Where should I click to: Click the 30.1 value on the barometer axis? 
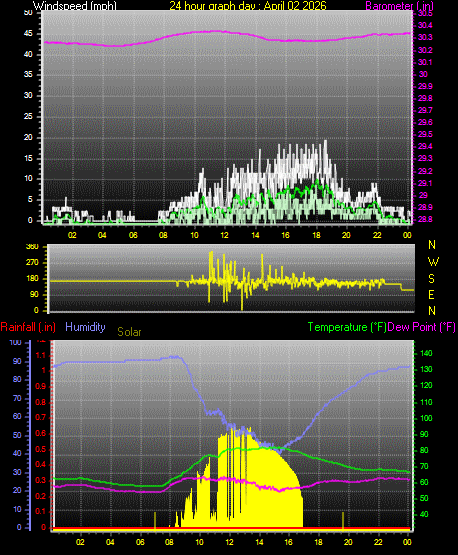coord(425,62)
